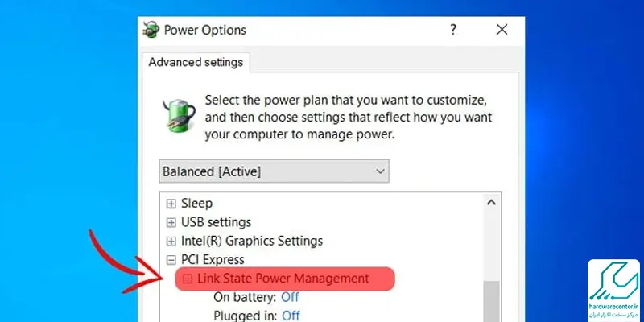Select the Sleep tree item label
Viewport: 644px width, 322px height.
point(196,204)
